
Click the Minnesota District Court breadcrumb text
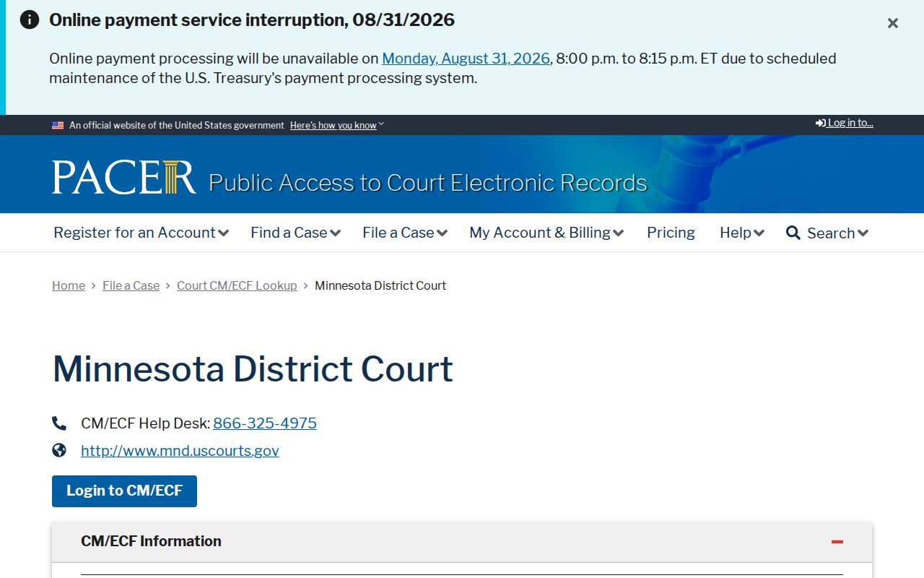(x=380, y=285)
